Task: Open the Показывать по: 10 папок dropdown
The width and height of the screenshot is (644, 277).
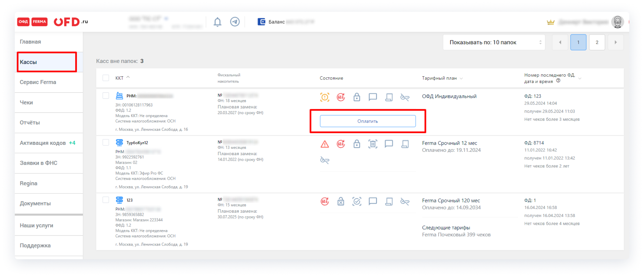Action: [494, 42]
